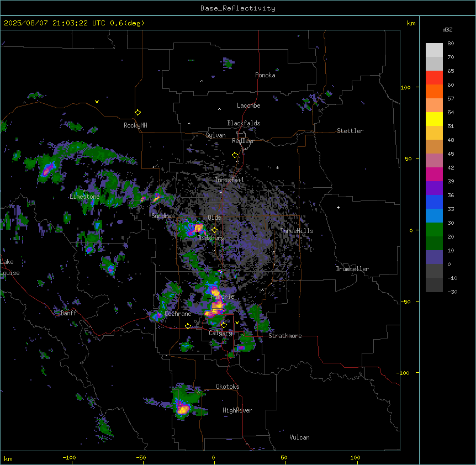
Task: Click the km unit label at top right
Action: point(411,23)
